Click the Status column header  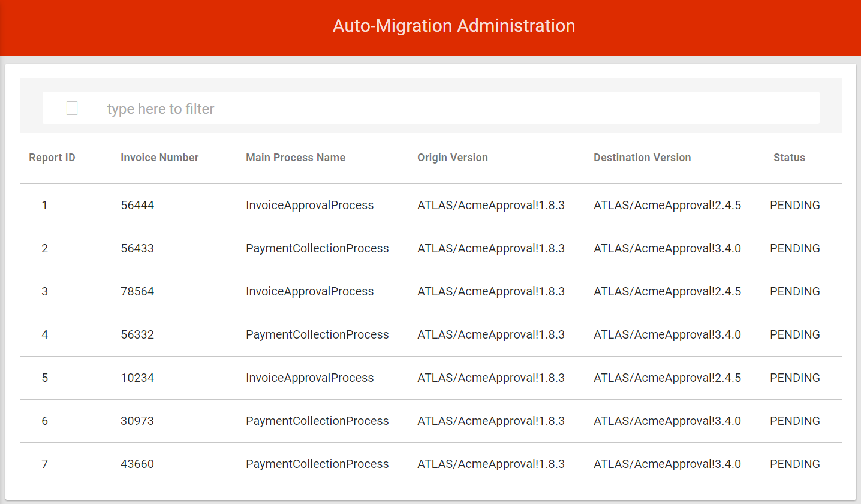[789, 157]
